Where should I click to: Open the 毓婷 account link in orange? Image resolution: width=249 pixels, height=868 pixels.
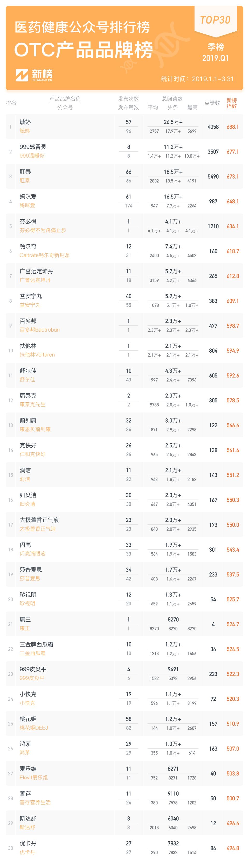[25, 131]
